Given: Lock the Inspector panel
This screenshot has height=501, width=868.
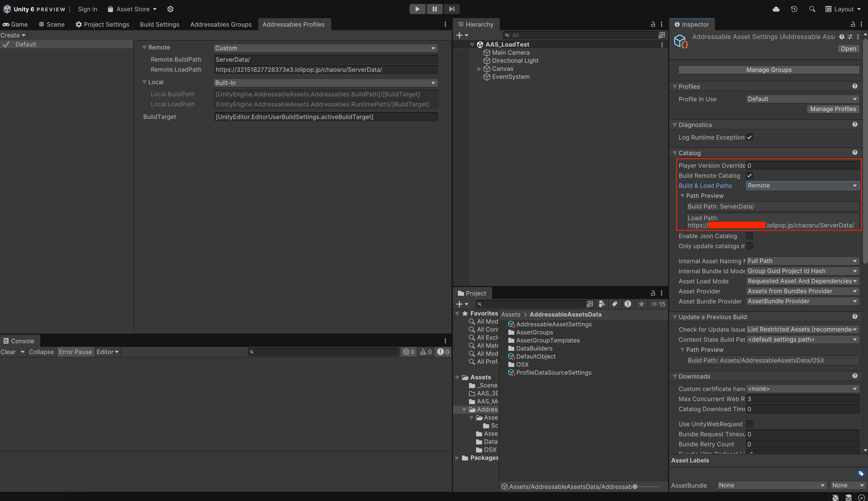Looking at the screenshot, I should point(853,24).
